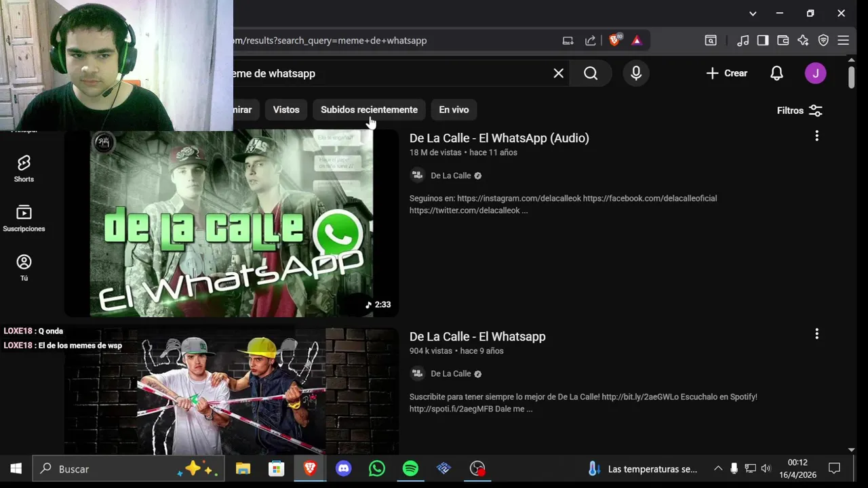The width and height of the screenshot is (868, 488).
Task: Open File Explorer from the taskbar
Action: 243,468
